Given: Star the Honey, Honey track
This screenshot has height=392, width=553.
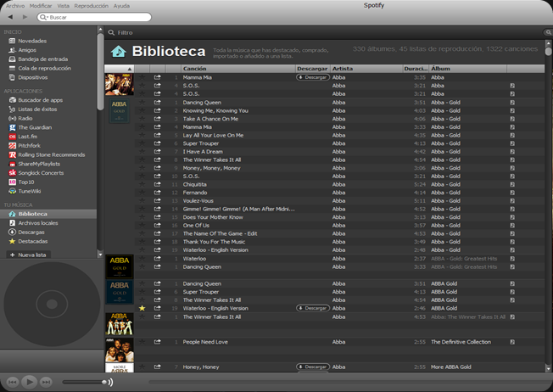Looking at the screenshot, I should [x=142, y=367].
